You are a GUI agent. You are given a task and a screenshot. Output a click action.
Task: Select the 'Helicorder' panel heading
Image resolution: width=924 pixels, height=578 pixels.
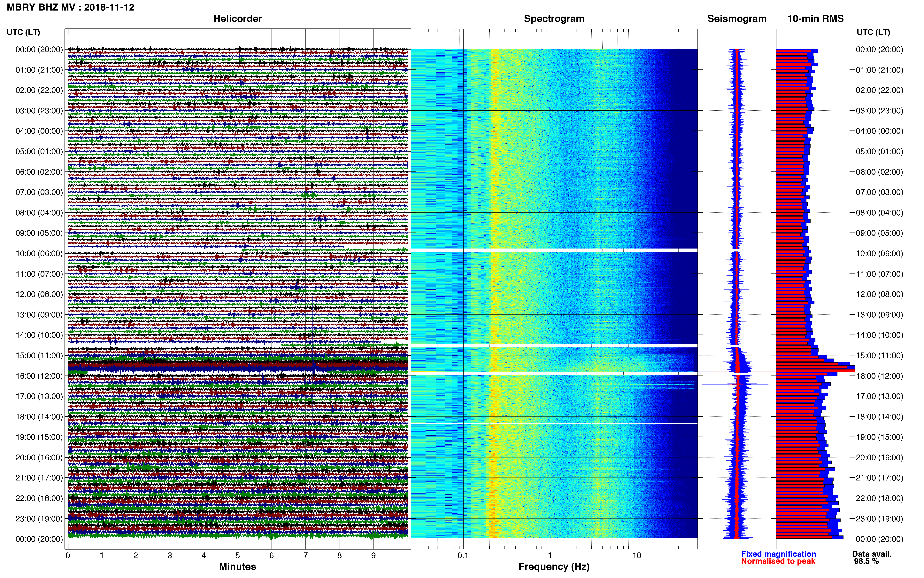238,19
